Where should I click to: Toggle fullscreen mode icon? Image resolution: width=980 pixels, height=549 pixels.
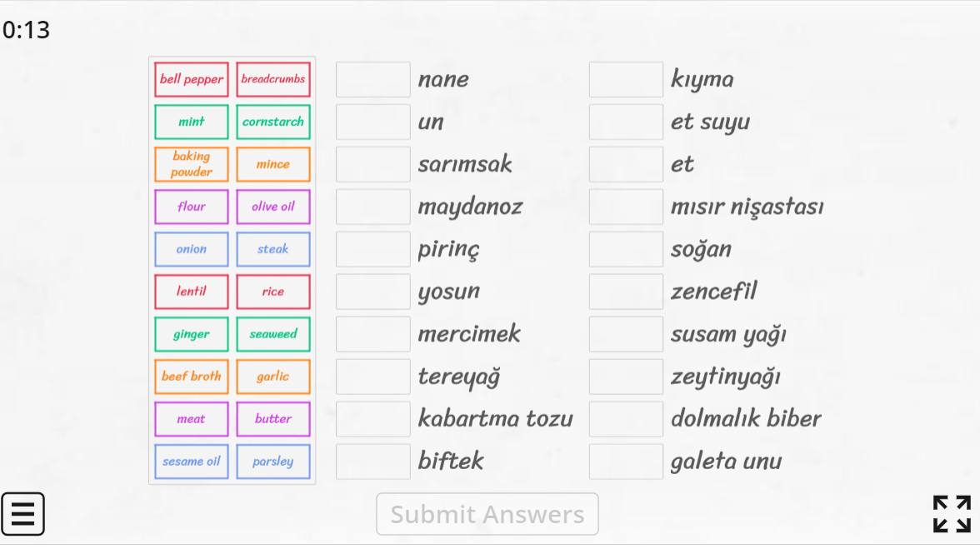952,514
